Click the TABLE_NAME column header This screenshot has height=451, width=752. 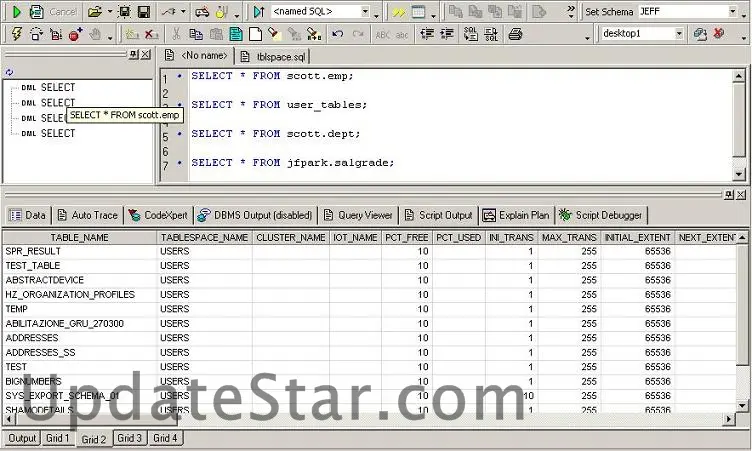point(80,237)
